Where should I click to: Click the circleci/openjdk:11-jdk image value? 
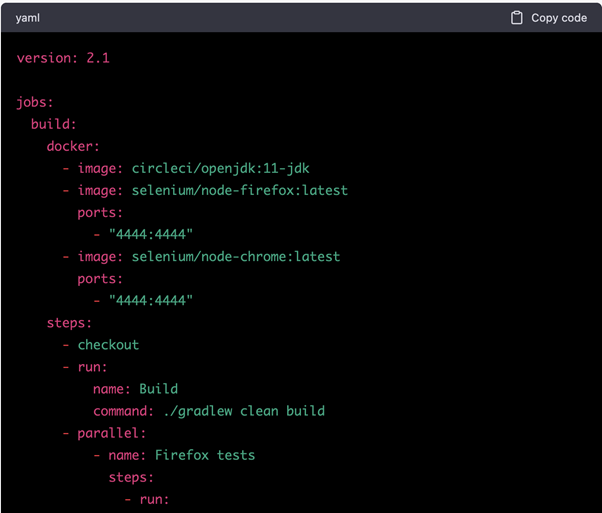point(220,169)
